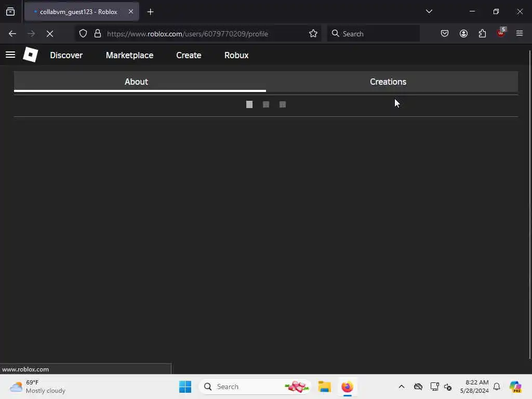532x399 pixels.
Task: View site security padlock info
Action: point(98,34)
